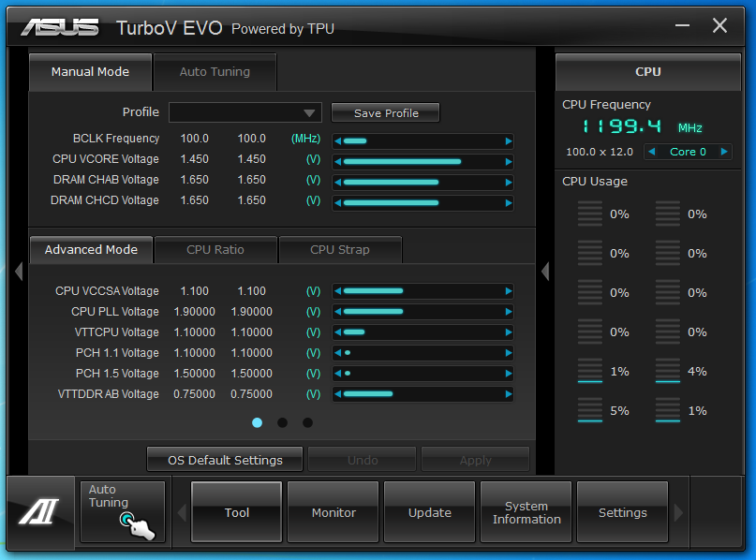
Task: Click the 1199.4 MHz CPU frequency readout
Action: point(642,126)
